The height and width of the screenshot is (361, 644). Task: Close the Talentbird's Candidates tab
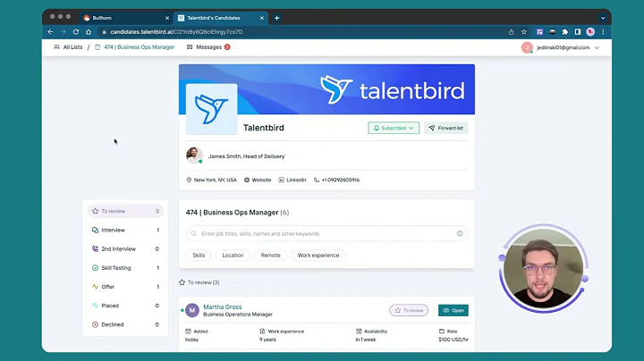[x=261, y=18]
